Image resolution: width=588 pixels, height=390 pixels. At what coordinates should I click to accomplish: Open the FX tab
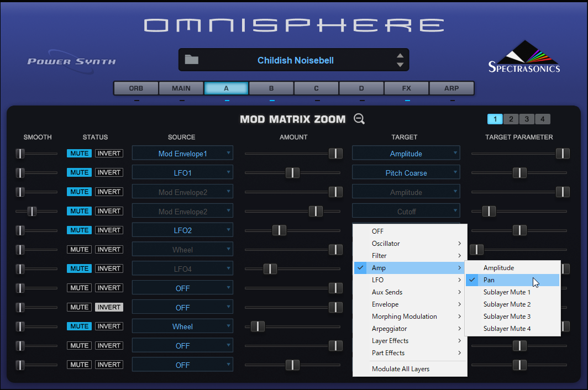coord(407,88)
